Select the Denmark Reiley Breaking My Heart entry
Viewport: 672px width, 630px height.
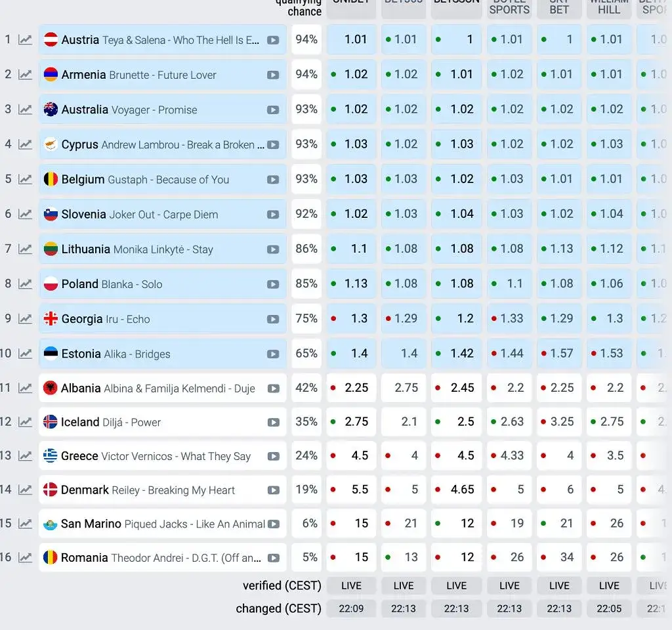point(163,490)
